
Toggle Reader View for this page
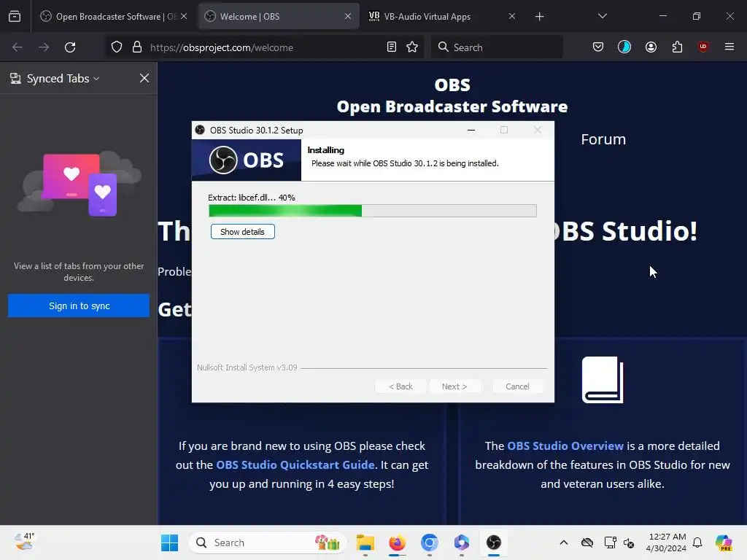point(392,47)
